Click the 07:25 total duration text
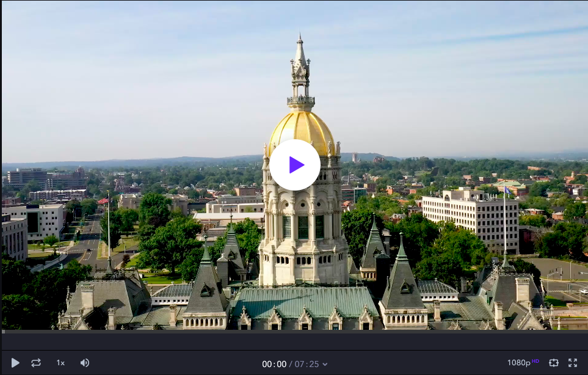 pyautogui.click(x=307, y=364)
